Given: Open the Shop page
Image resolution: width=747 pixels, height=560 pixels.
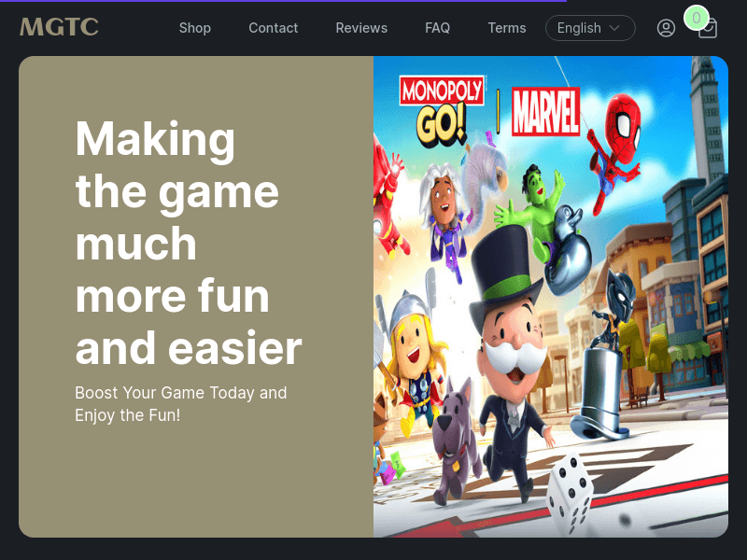Looking at the screenshot, I should (x=195, y=28).
